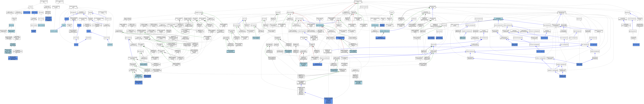Select the cell migration node

[253, 25]
